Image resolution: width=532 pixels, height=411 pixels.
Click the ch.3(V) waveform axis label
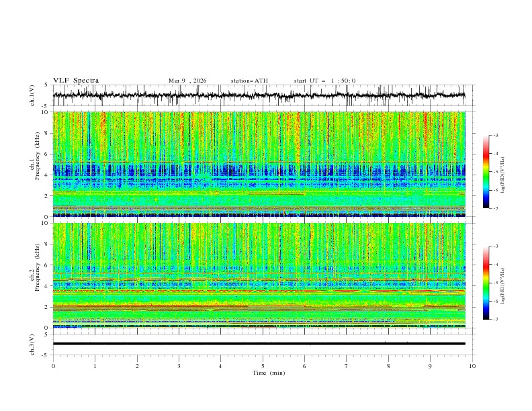coord(32,344)
